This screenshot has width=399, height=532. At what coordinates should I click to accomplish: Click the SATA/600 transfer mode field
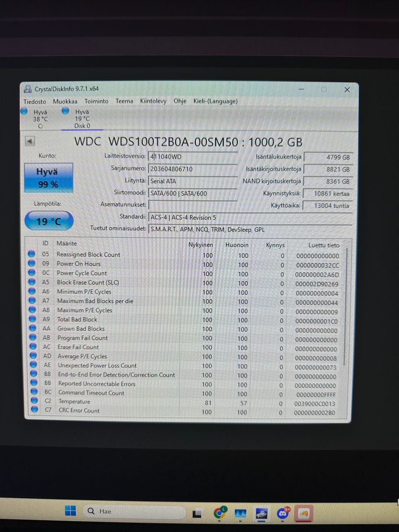193,193
